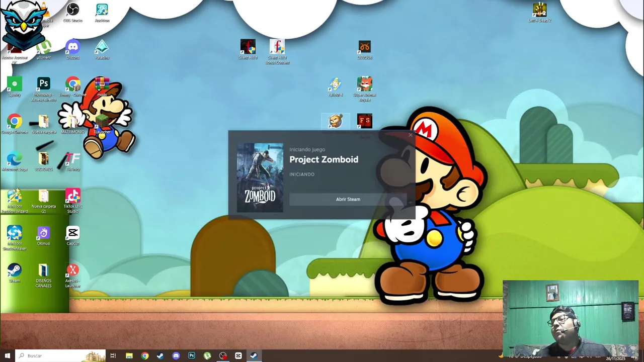Launch Fallout 4 from the desktop
The image size is (644, 362).
pyautogui.click(x=336, y=87)
